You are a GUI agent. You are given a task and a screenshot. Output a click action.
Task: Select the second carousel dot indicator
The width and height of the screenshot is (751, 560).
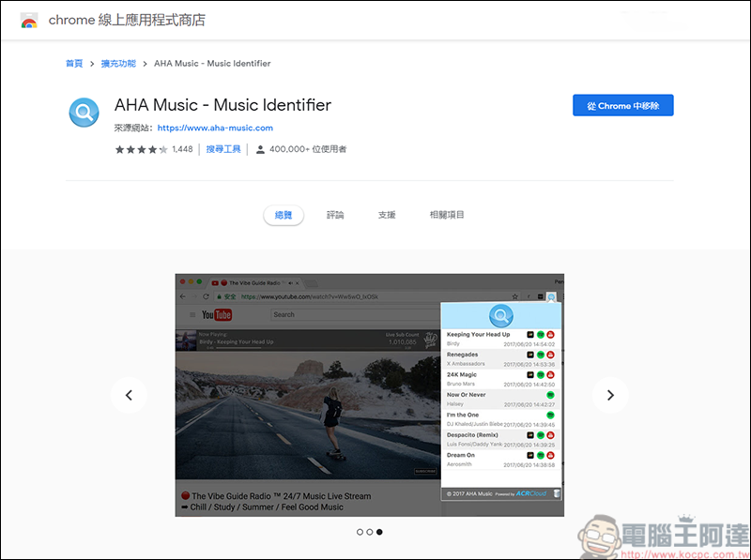[370, 532]
